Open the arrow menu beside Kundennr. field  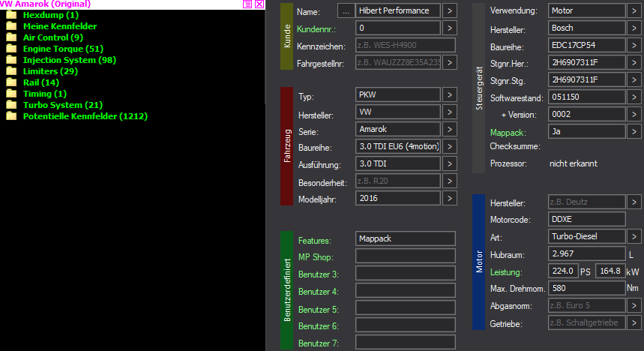tap(450, 28)
